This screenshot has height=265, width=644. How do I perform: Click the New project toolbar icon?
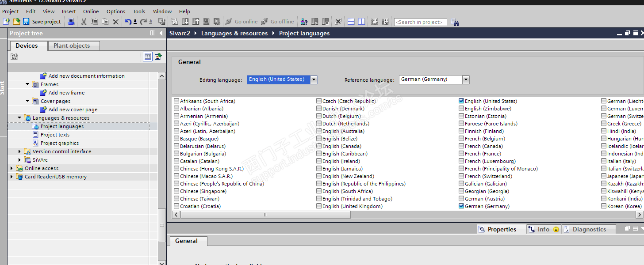click(x=6, y=22)
